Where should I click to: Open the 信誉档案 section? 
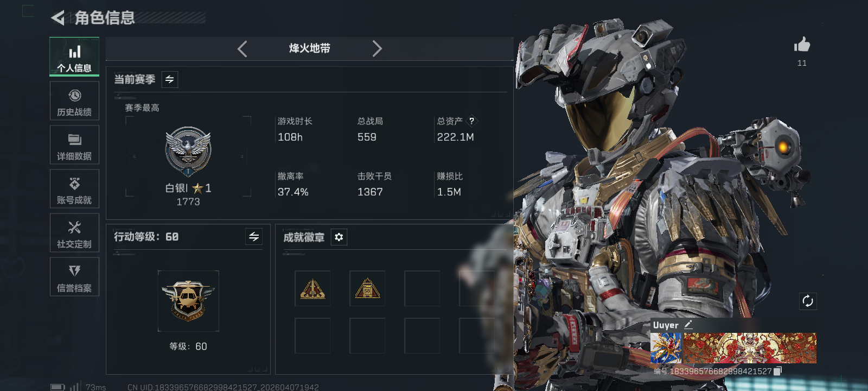[74, 277]
